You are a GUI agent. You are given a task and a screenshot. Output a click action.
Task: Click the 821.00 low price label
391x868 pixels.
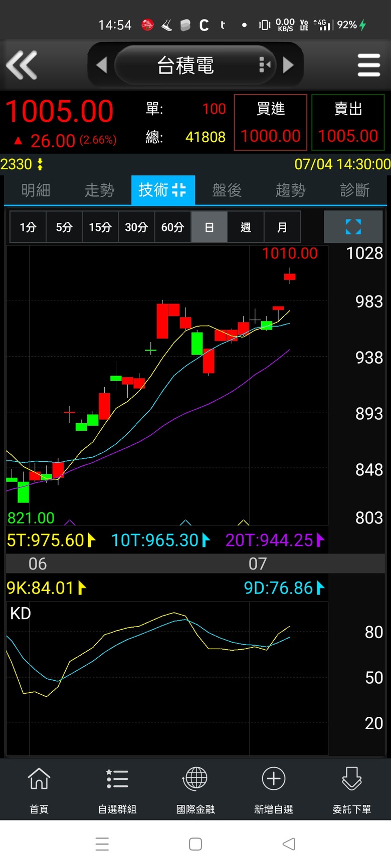[x=31, y=517]
